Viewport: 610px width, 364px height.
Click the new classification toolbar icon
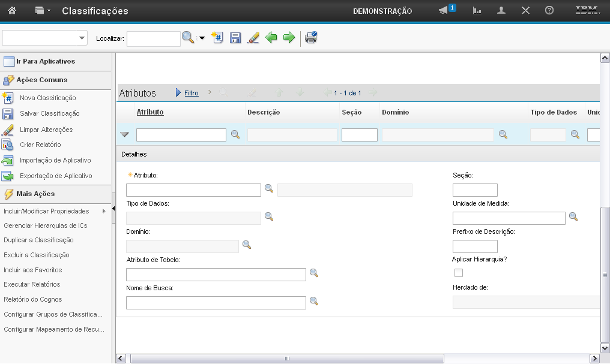[217, 38]
